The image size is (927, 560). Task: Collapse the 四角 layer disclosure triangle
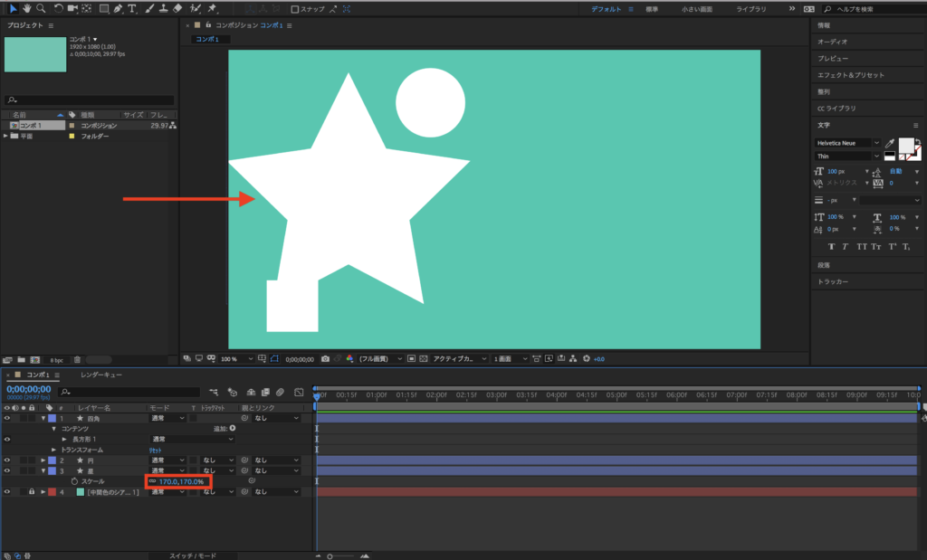[x=43, y=419]
